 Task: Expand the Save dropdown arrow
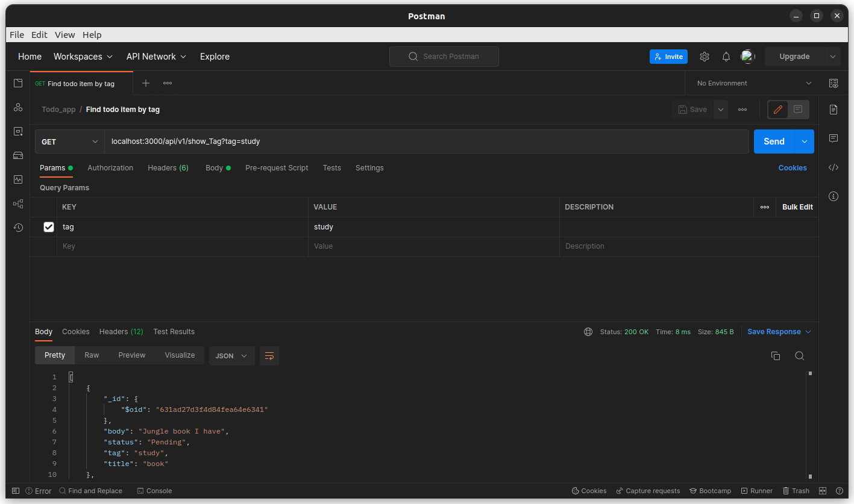(721, 110)
